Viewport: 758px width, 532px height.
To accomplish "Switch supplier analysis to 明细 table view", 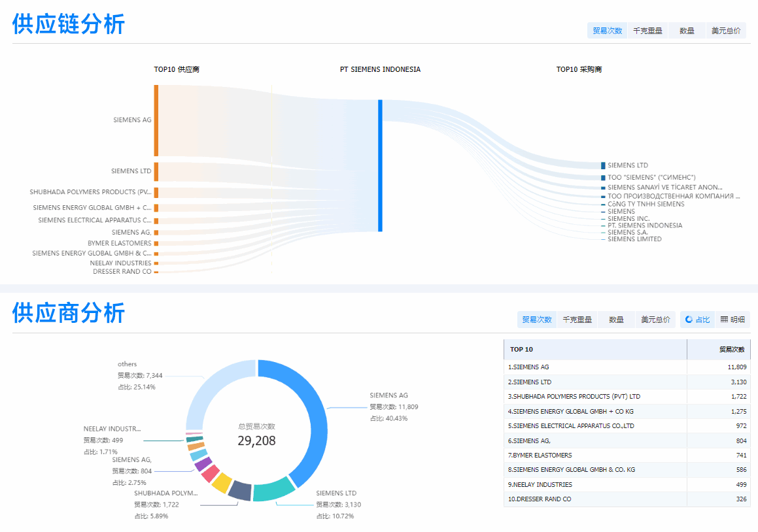I will tap(732, 320).
